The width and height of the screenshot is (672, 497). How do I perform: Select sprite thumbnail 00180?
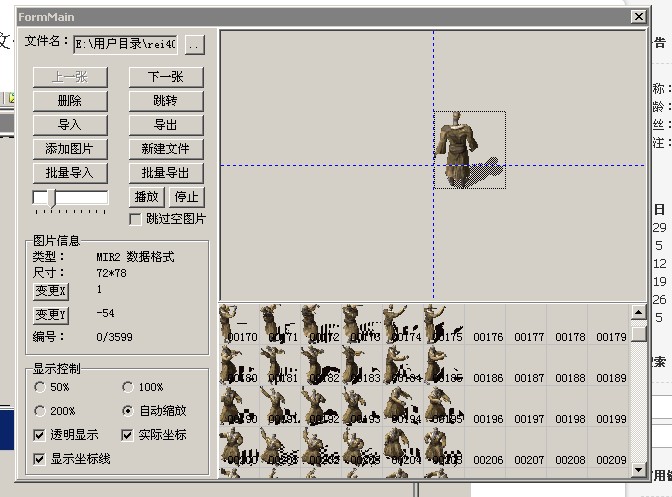tap(239, 365)
